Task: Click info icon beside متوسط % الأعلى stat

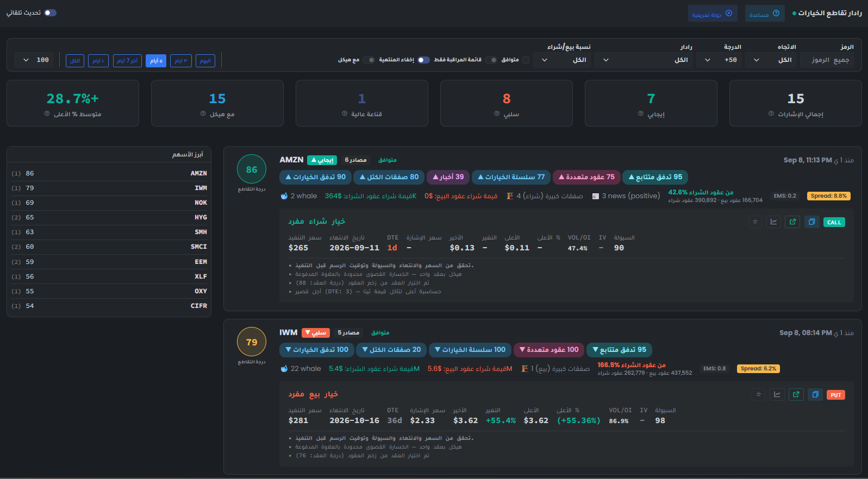Action: 47,114
